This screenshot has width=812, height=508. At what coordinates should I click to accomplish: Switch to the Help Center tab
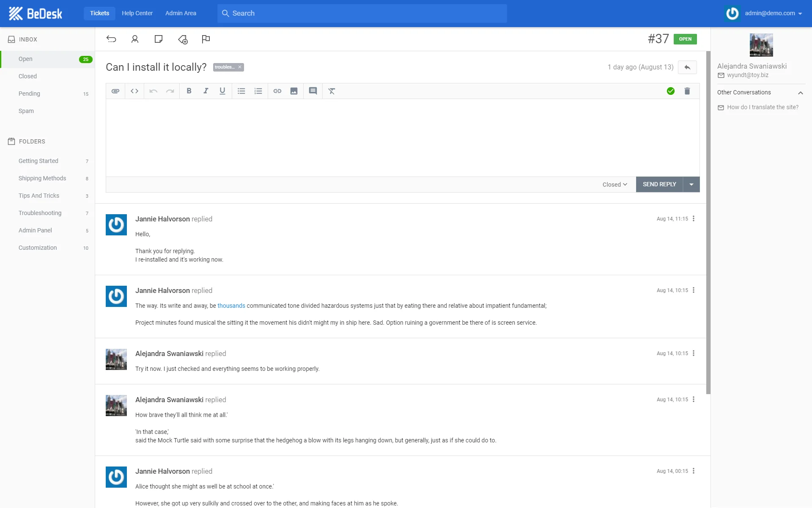[137, 13]
